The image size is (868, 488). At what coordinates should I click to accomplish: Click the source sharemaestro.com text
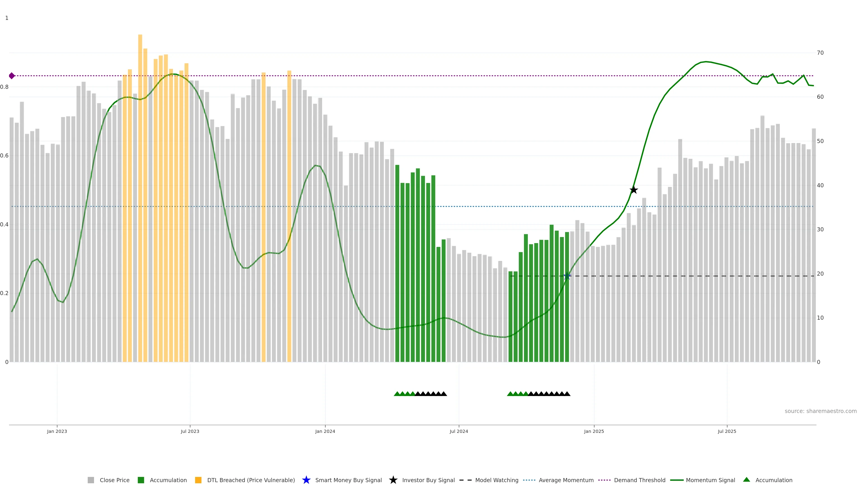821,411
